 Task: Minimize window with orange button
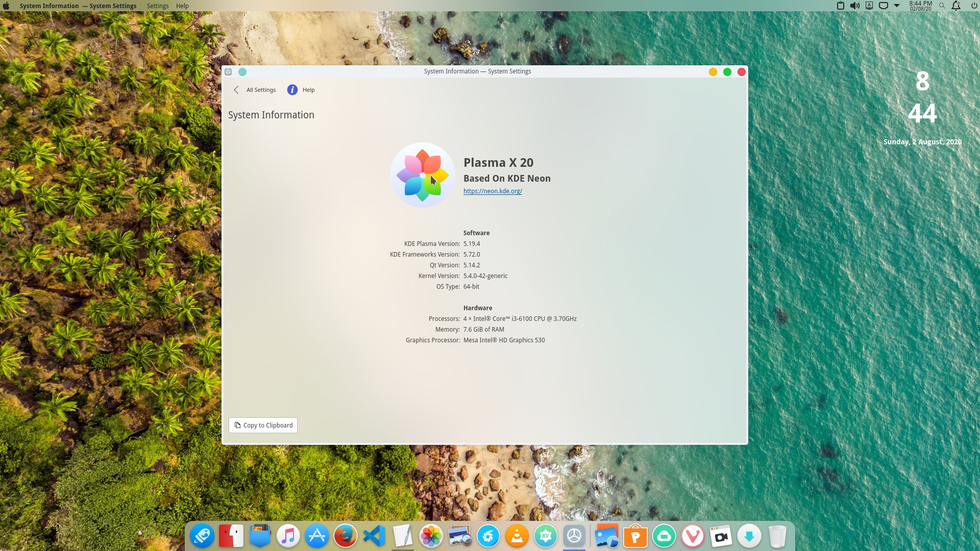pos(713,72)
